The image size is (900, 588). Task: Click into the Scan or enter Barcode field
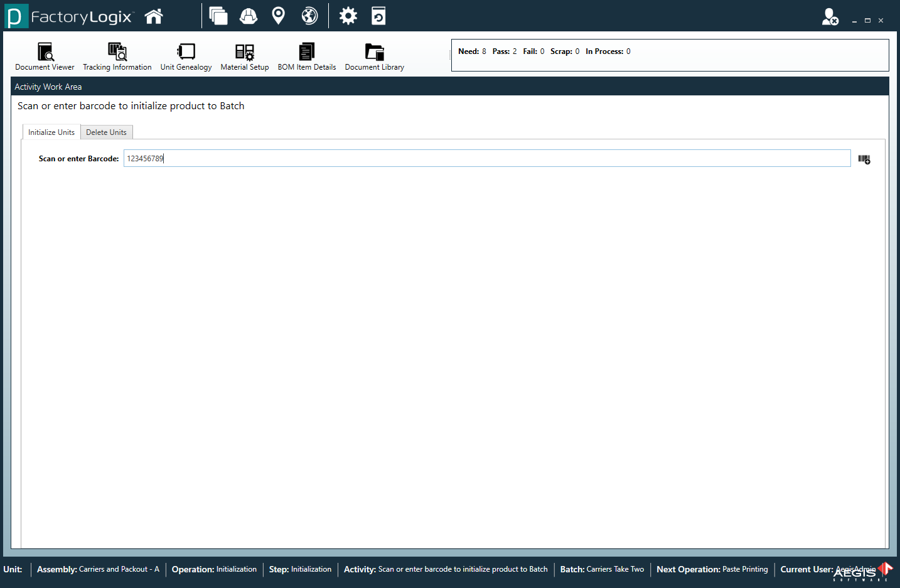coord(486,159)
